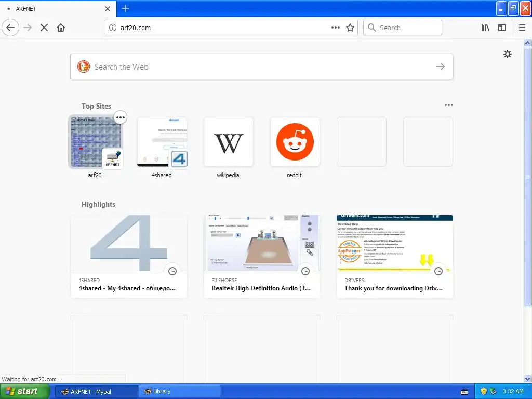The height and width of the screenshot is (399, 532).
Task: Click history clock icon on Drivers highlight
Action: coord(438,271)
